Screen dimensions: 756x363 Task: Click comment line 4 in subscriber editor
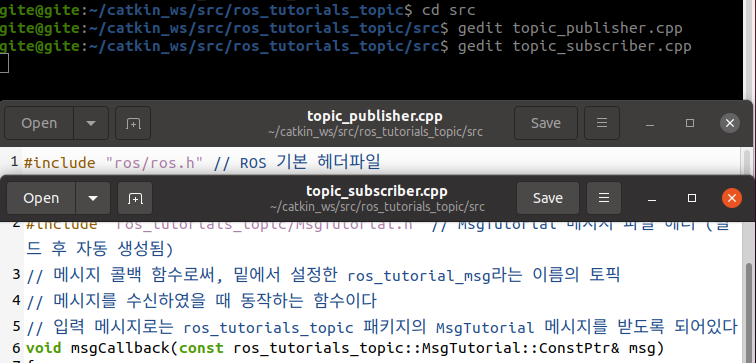click(201, 301)
